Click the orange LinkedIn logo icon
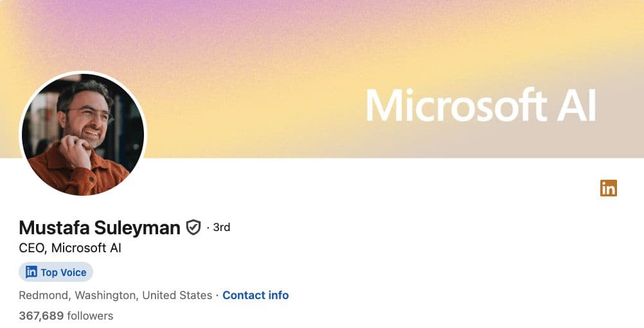The image size is (644, 328). [608, 188]
